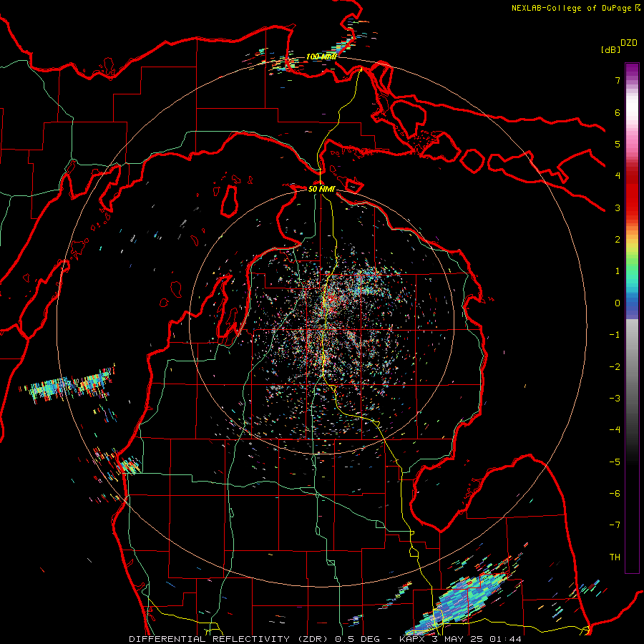Screen dimensions: 644x644
Task: Click the 4 value on the color scale
Action: point(618,176)
